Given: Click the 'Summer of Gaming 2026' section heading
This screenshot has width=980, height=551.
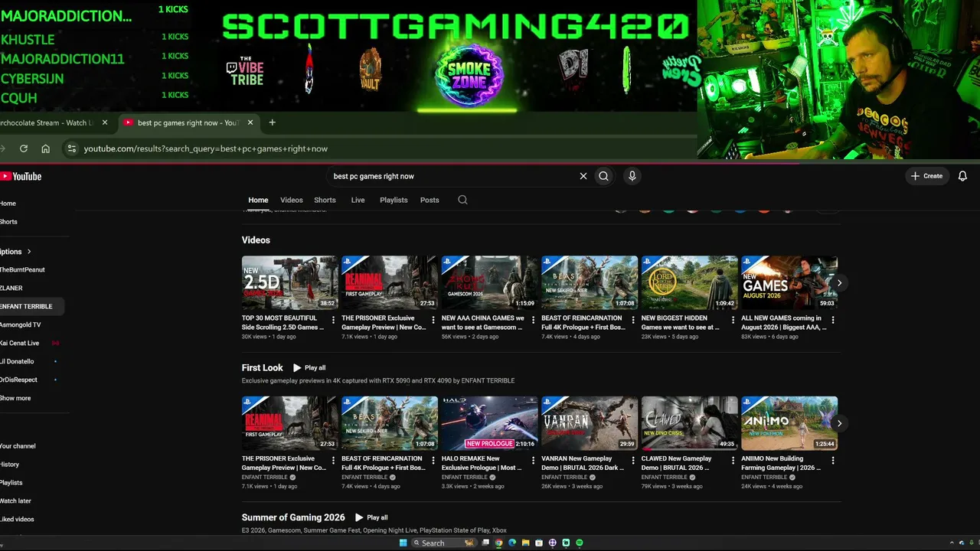Looking at the screenshot, I should [x=293, y=517].
